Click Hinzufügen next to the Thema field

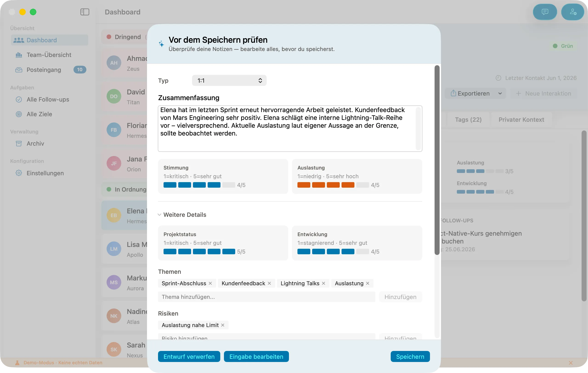401,297
